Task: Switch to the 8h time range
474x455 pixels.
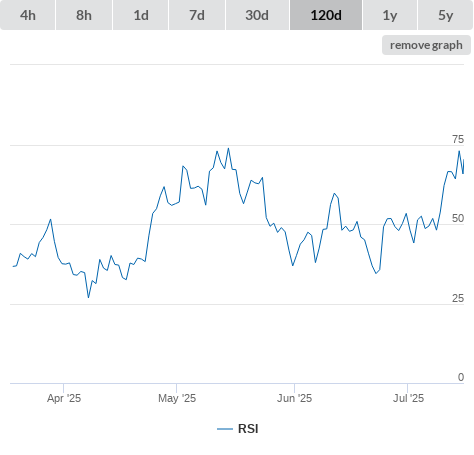Action: point(84,15)
